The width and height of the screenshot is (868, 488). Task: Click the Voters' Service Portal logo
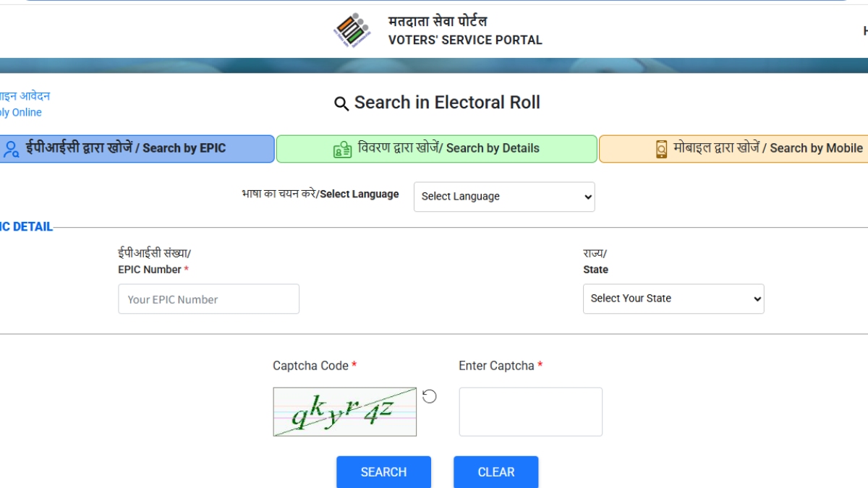pos(352,30)
